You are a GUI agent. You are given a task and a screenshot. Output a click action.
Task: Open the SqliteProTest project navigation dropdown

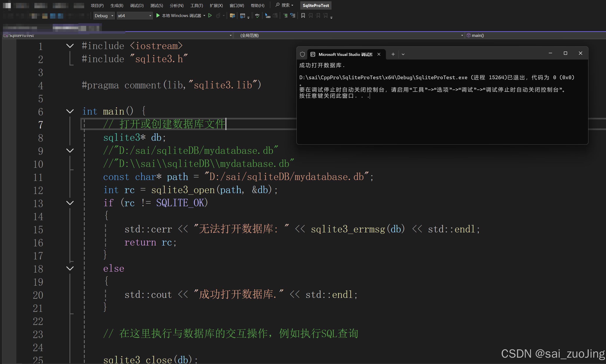(x=118, y=35)
